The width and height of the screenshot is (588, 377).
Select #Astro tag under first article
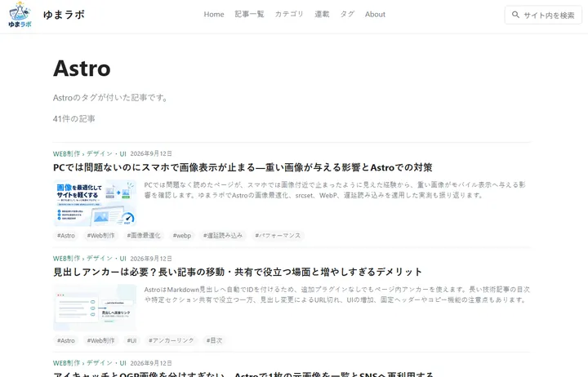[x=66, y=236]
